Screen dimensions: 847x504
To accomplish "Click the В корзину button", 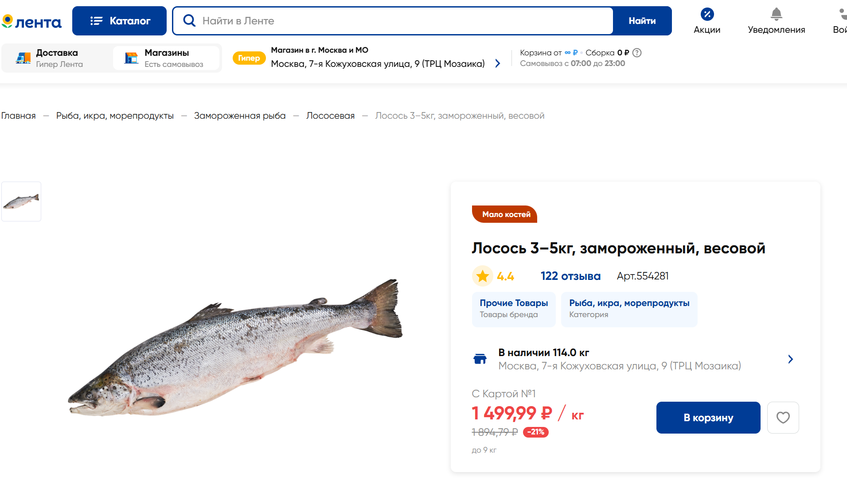I will 708,418.
